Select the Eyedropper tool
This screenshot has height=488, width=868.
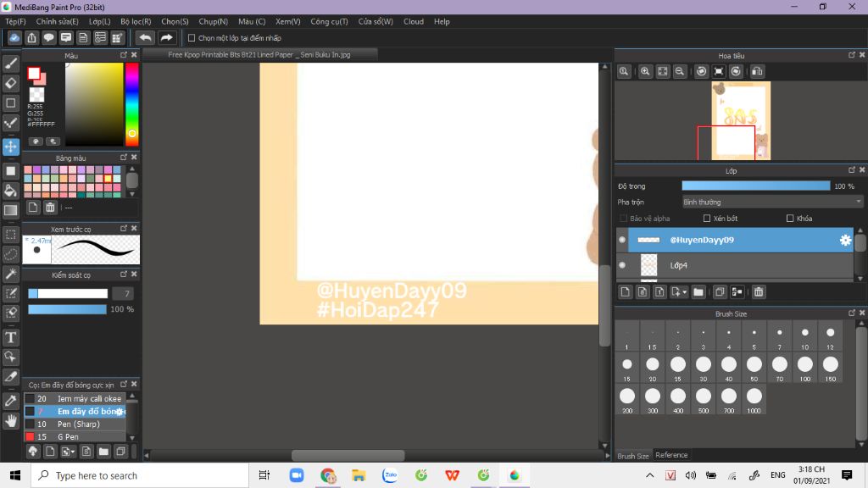[10, 401]
